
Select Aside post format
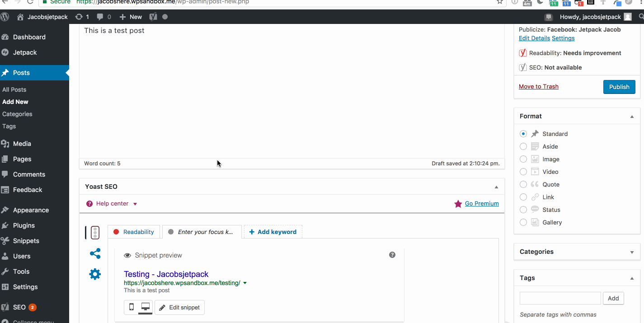point(523,146)
